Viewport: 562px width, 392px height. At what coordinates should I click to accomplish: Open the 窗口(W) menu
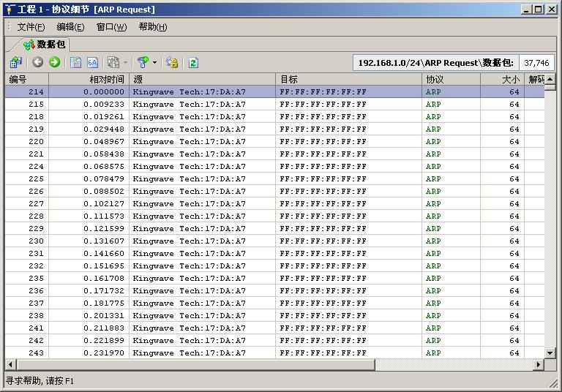pos(111,27)
